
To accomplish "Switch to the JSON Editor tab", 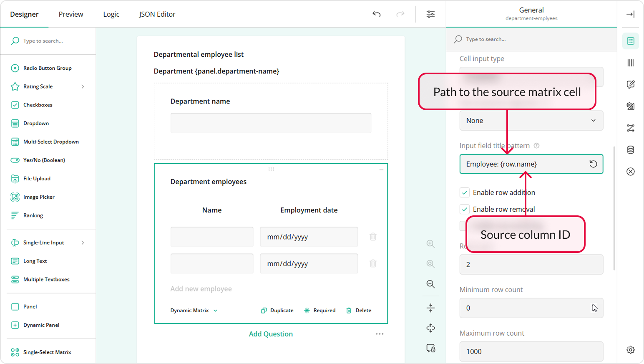I will tap(157, 14).
